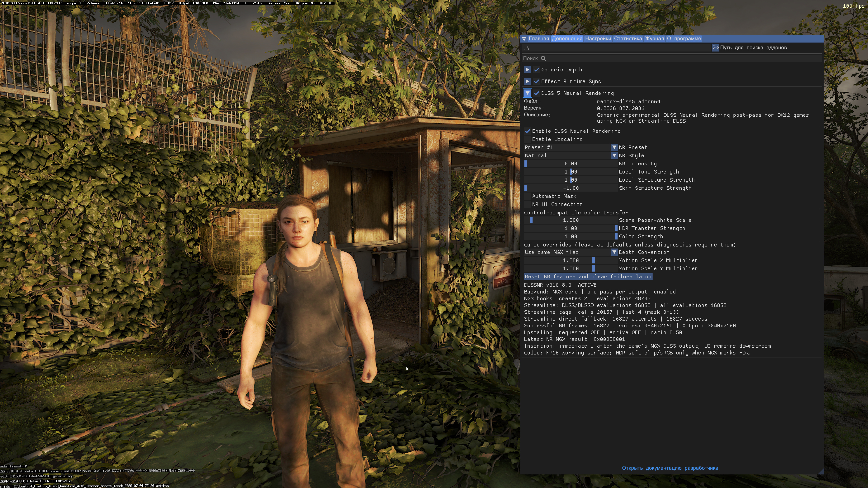Click the Streamline direct fallback status line

pyautogui.click(x=616, y=319)
